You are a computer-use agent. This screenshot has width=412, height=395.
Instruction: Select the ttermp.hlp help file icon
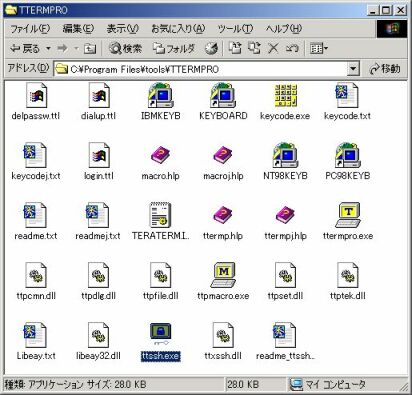click(223, 215)
